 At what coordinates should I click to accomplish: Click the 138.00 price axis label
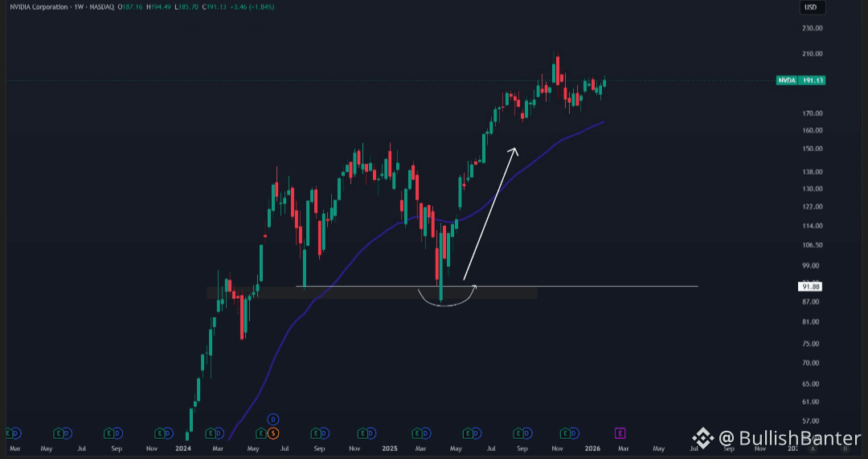[812, 172]
